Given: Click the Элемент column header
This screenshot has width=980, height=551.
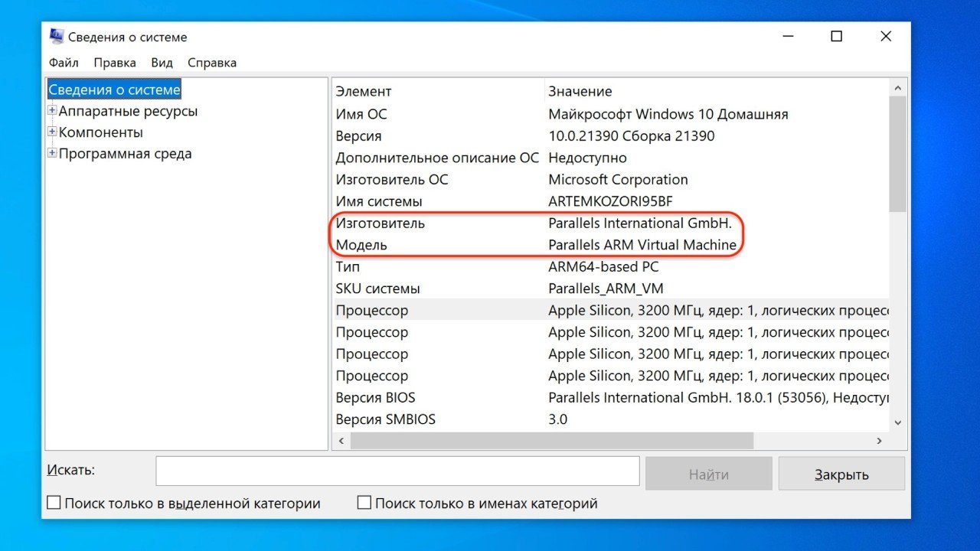Looking at the screenshot, I should [364, 91].
